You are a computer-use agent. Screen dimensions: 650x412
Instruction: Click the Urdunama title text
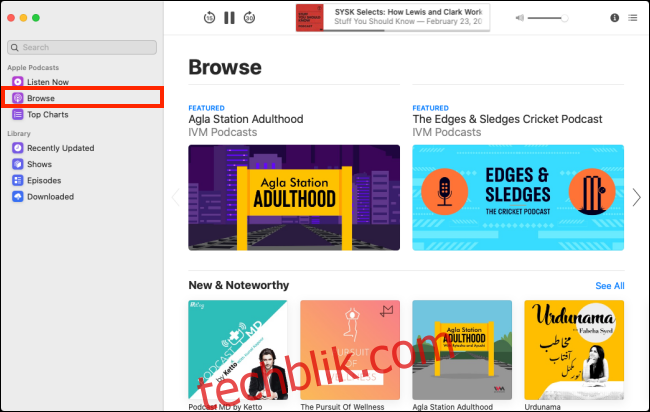(542, 407)
